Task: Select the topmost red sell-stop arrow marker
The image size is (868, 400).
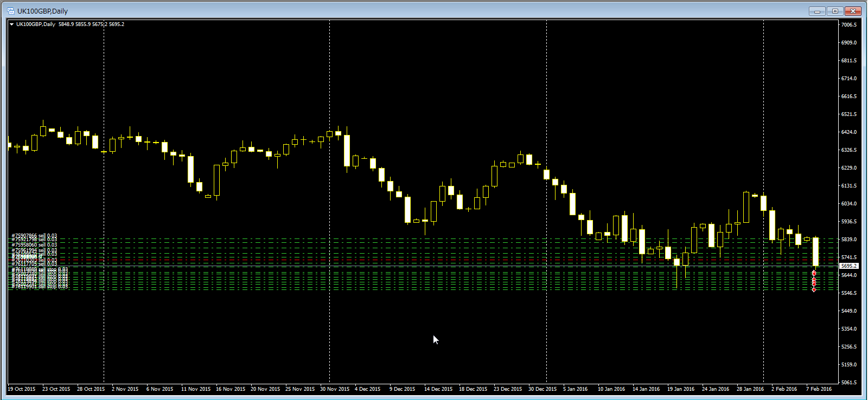Action: [x=814, y=273]
